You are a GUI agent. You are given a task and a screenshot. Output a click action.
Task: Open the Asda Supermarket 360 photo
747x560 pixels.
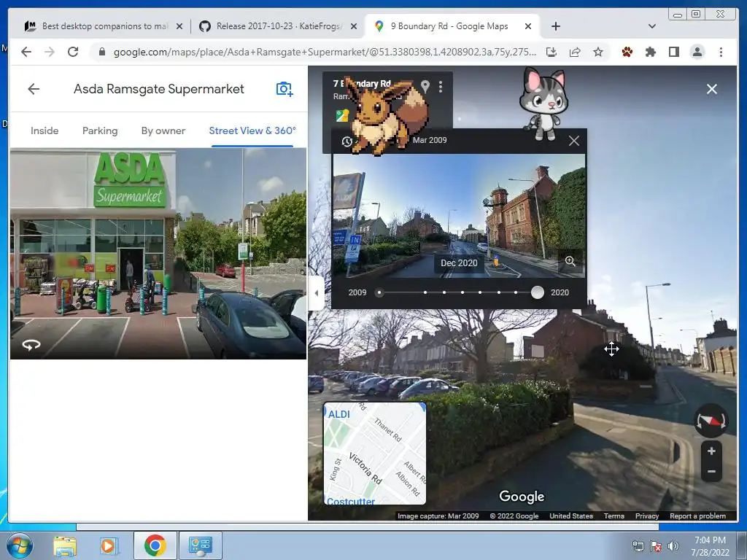pyautogui.click(x=158, y=253)
